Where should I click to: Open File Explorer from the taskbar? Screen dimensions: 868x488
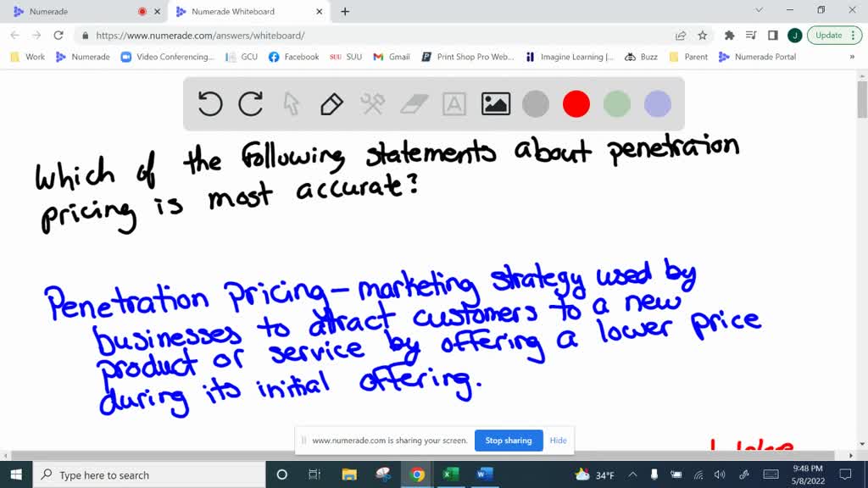[x=349, y=474]
